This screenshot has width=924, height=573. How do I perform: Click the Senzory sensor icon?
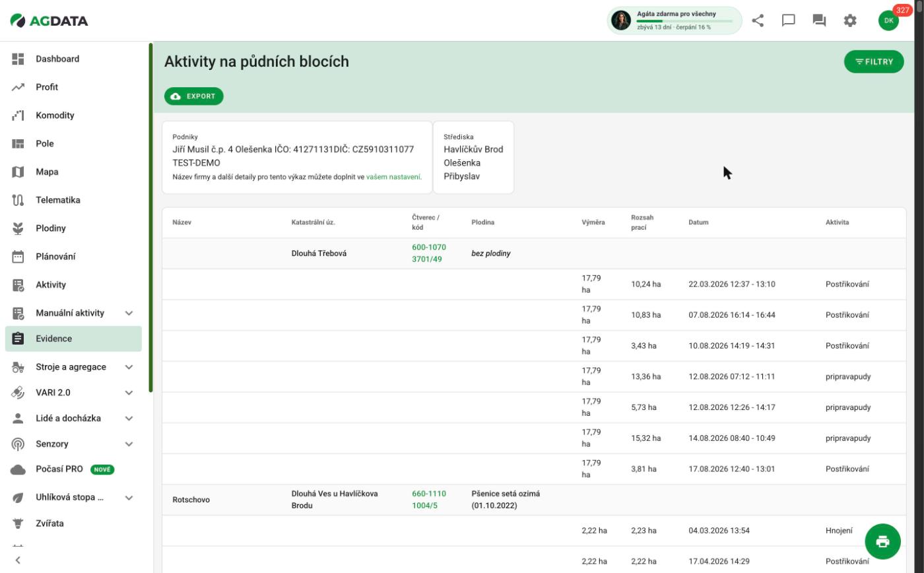click(x=18, y=444)
